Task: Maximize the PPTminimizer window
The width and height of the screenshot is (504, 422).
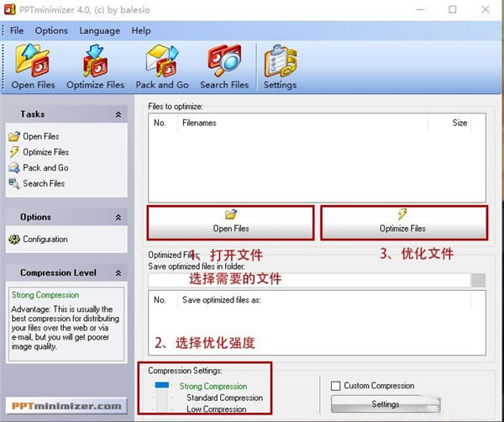Action: click(452, 9)
